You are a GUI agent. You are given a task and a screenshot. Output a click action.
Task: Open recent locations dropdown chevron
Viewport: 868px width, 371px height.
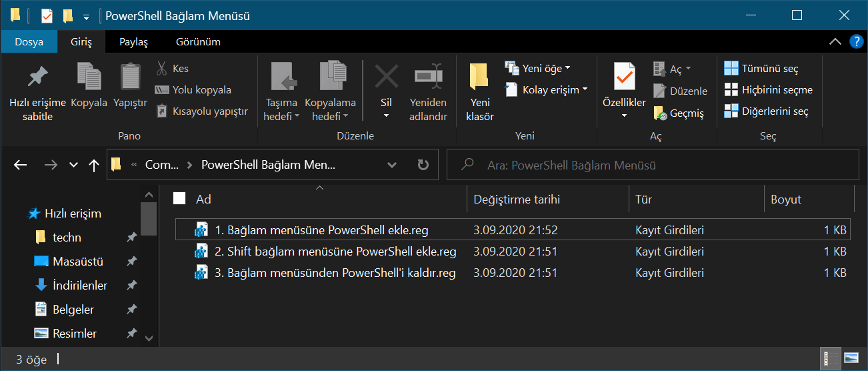click(x=73, y=165)
